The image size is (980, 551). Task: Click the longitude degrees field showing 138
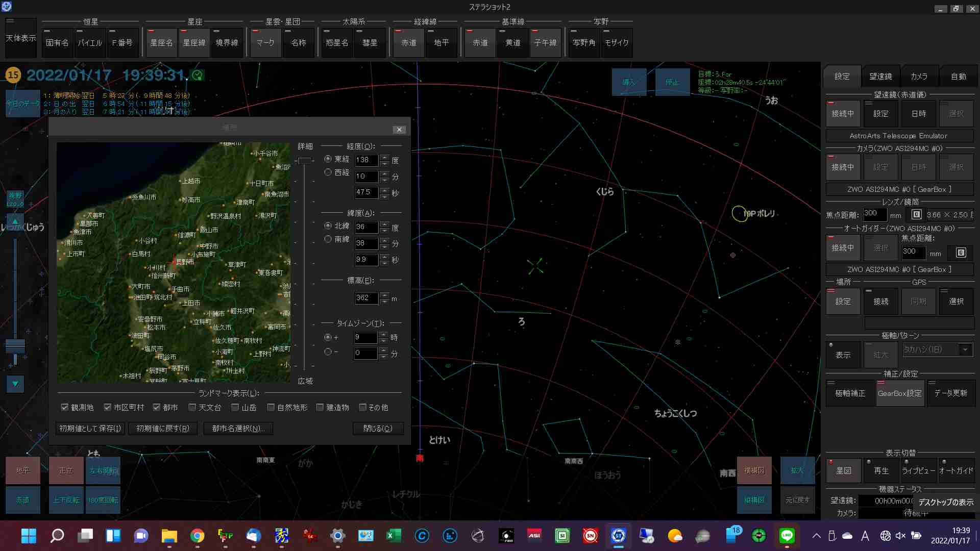[366, 160]
